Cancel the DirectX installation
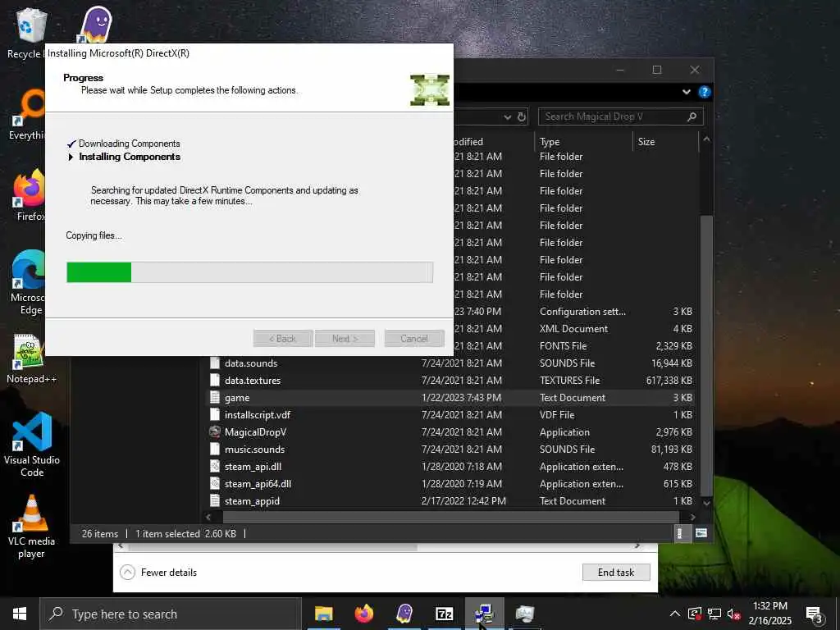The image size is (840, 630). [414, 339]
